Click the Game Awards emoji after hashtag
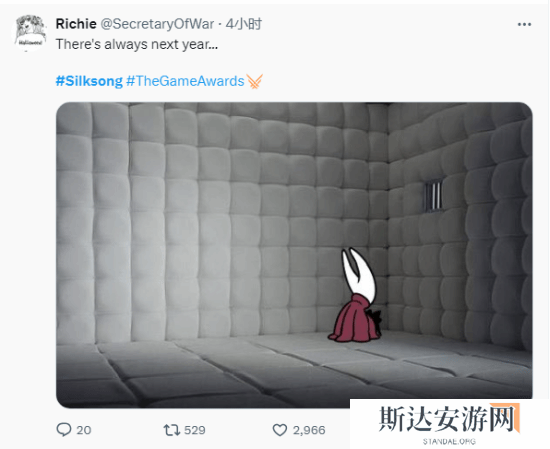This screenshot has width=550, height=449. point(254,81)
